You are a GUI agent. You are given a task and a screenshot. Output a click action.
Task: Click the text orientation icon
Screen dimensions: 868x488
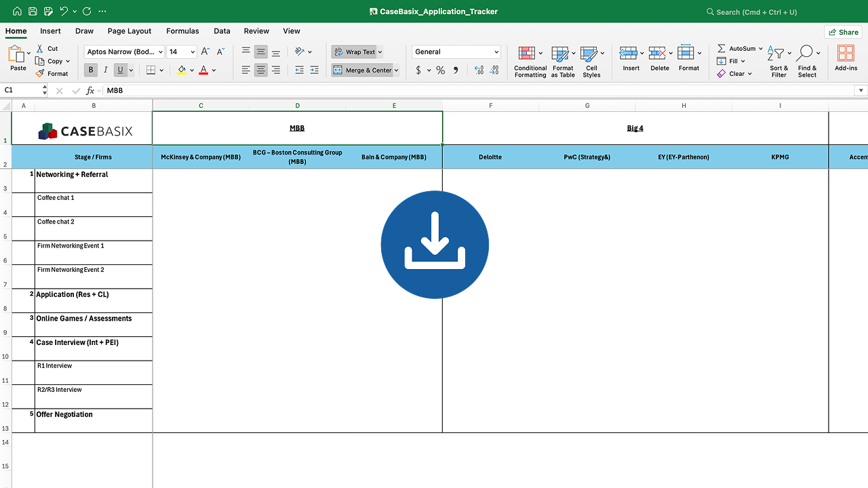(x=300, y=52)
